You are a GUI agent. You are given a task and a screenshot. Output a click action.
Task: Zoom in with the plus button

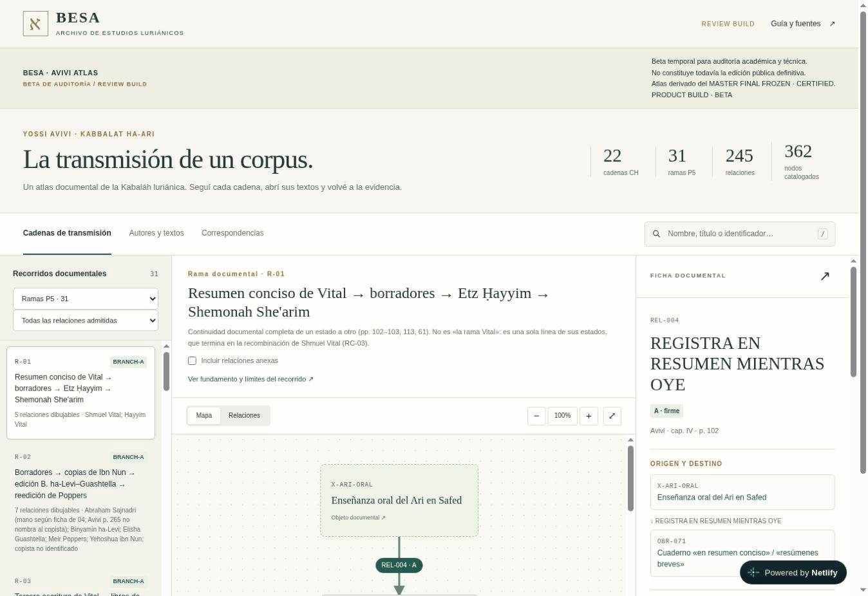pyautogui.click(x=589, y=416)
